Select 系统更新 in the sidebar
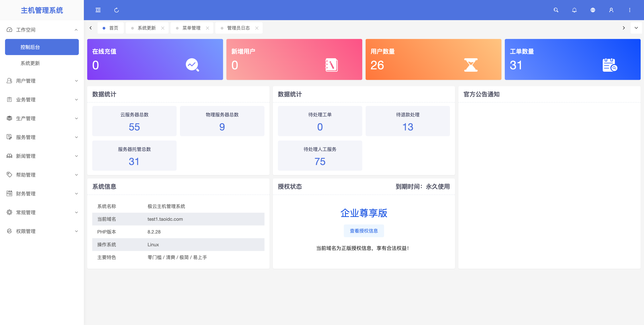 tap(30, 63)
